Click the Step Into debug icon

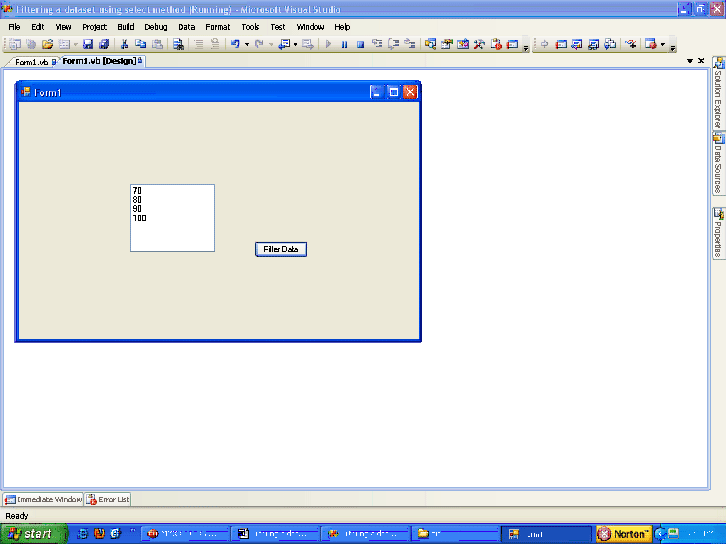tap(377, 44)
